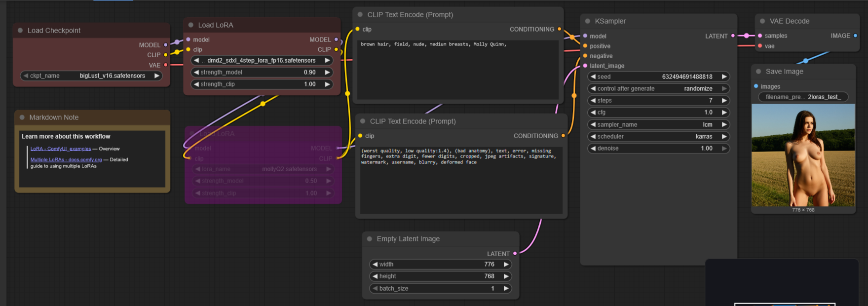Open the dmd2_sdxl_4step_lora lora_name selector

point(262,60)
